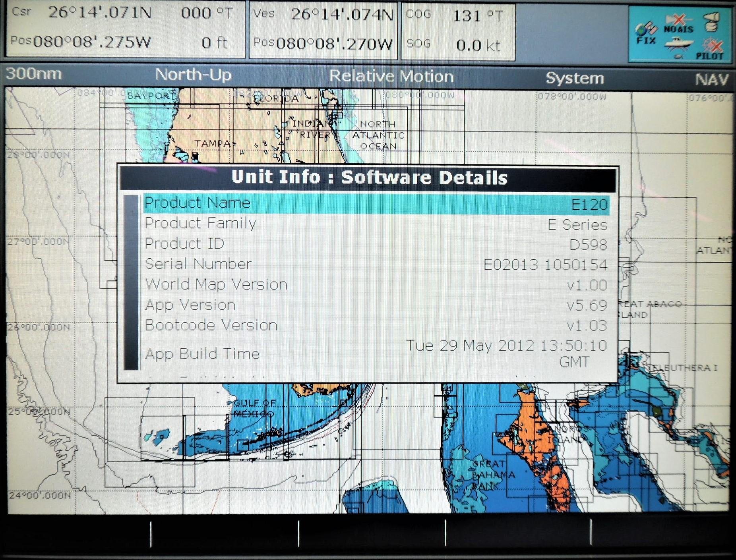Click the vessel latitude 26°14'.074N readout
736x560 pixels.
pyautogui.click(x=342, y=15)
